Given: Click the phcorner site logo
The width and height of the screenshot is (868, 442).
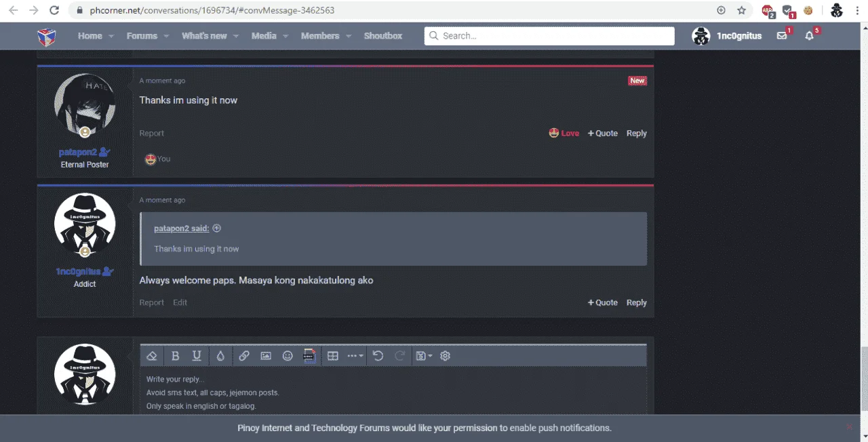Looking at the screenshot, I should pyautogui.click(x=47, y=36).
